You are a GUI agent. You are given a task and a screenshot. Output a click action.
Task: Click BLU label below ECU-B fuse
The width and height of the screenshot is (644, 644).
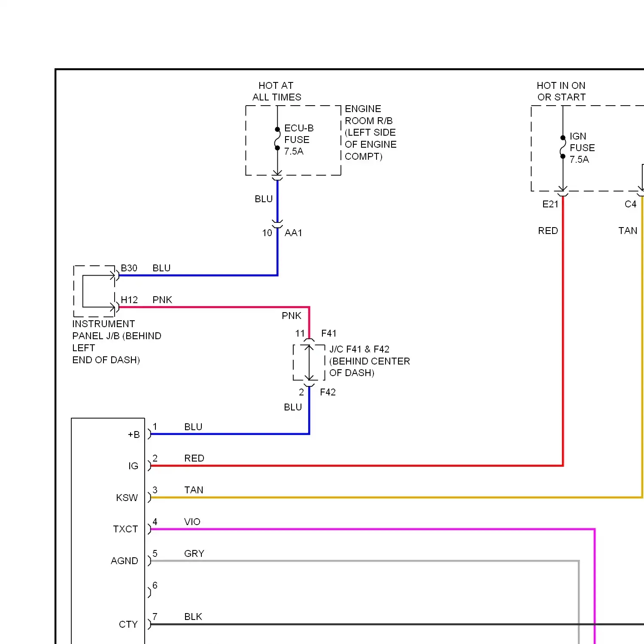pyautogui.click(x=264, y=199)
